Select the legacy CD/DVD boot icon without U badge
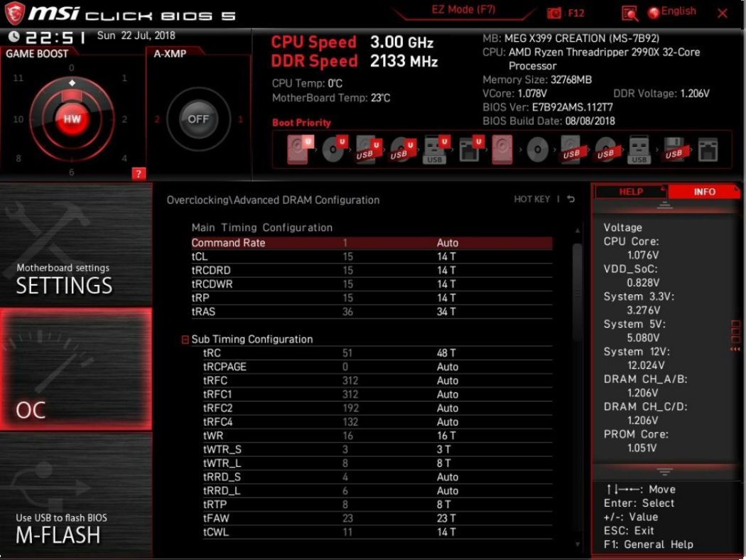Viewport: 746px width, 560px height. (538, 150)
